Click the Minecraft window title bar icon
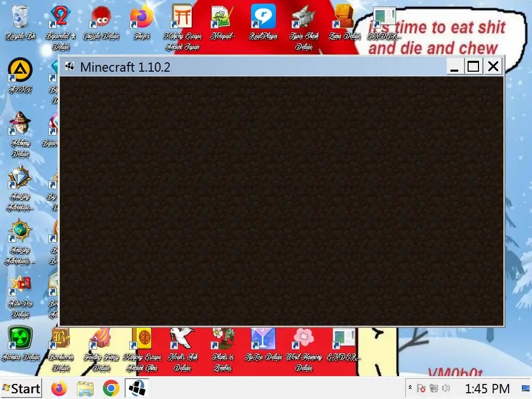The image size is (532, 399). (x=70, y=66)
